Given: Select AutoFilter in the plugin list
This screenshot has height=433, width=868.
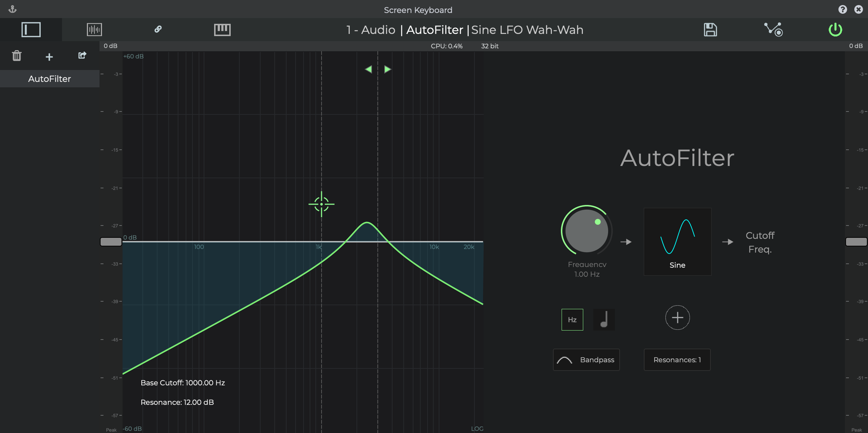Looking at the screenshot, I should [49, 79].
